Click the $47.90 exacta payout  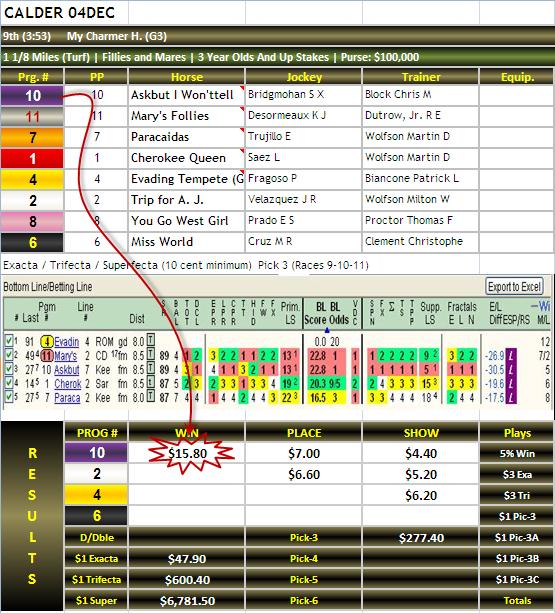click(187, 559)
